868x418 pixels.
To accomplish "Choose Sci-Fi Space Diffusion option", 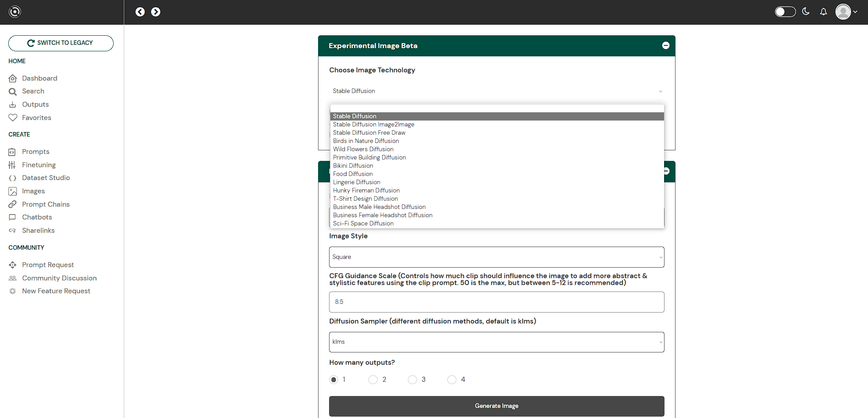I will 363,224.
